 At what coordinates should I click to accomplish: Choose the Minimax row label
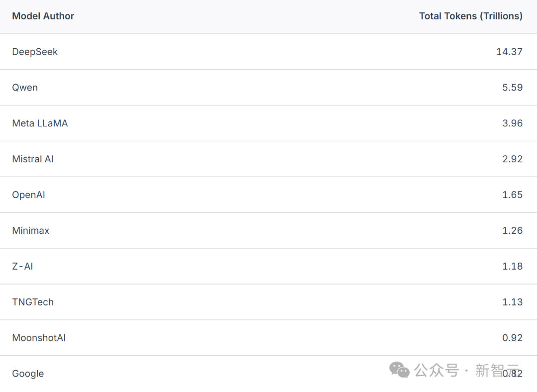click(x=31, y=231)
